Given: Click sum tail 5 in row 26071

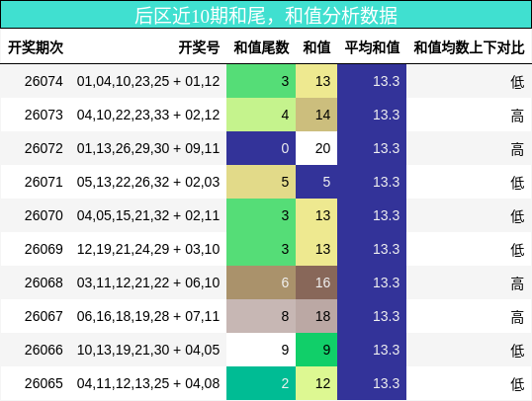Looking at the screenshot, I should [261, 182].
